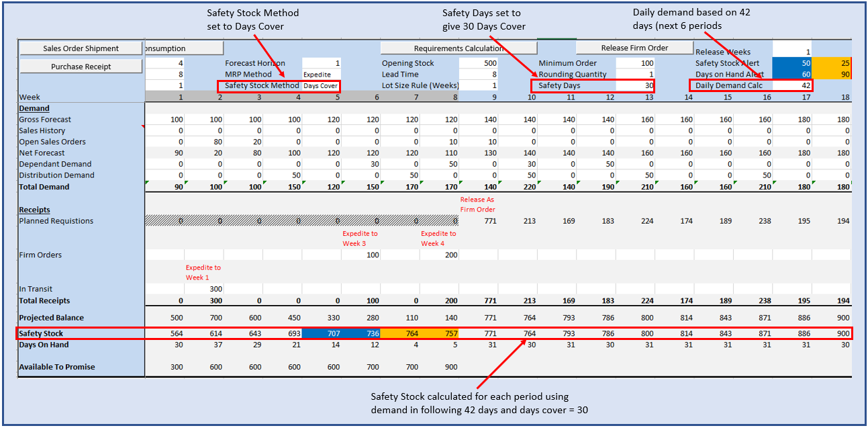Select the blue Days on Hand Alert cell 60

pos(793,75)
